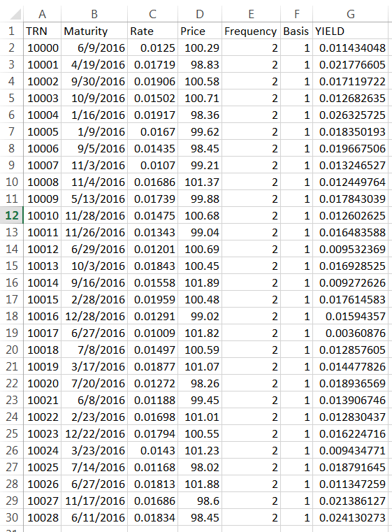Click the Frequency header cell

pos(251,31)
